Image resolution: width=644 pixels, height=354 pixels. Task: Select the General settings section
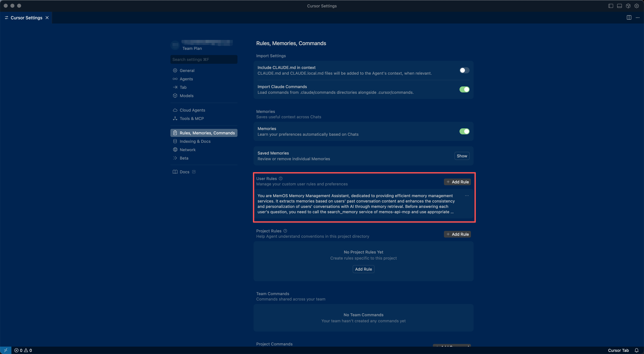pyautogui.click(x=187, y=70)
